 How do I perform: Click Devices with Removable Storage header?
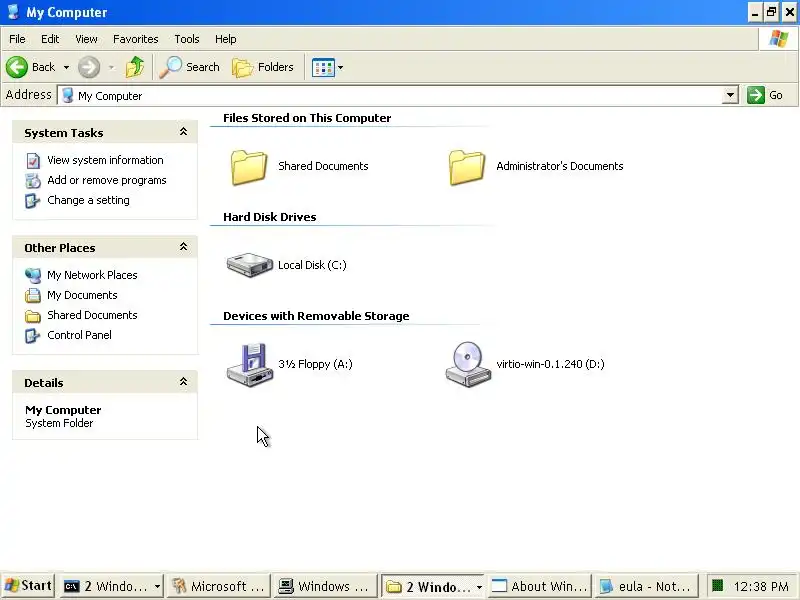[x=316, y=316]
